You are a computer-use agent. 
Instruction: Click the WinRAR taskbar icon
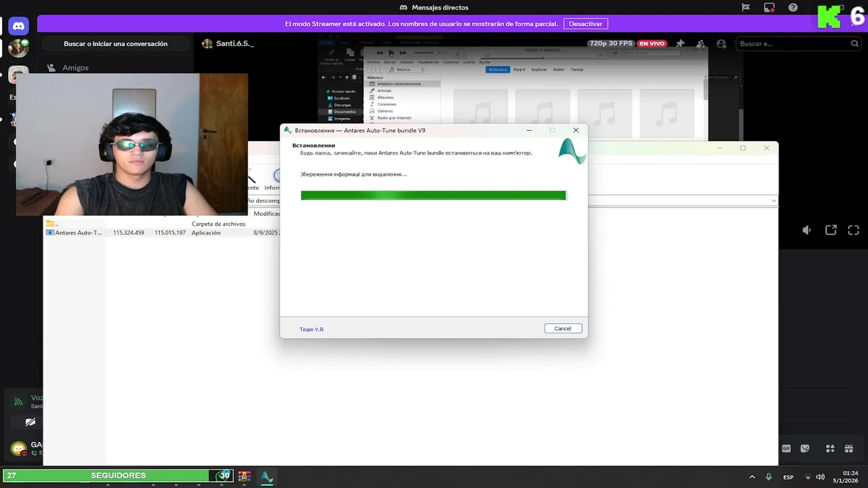[x=244, y=476]
